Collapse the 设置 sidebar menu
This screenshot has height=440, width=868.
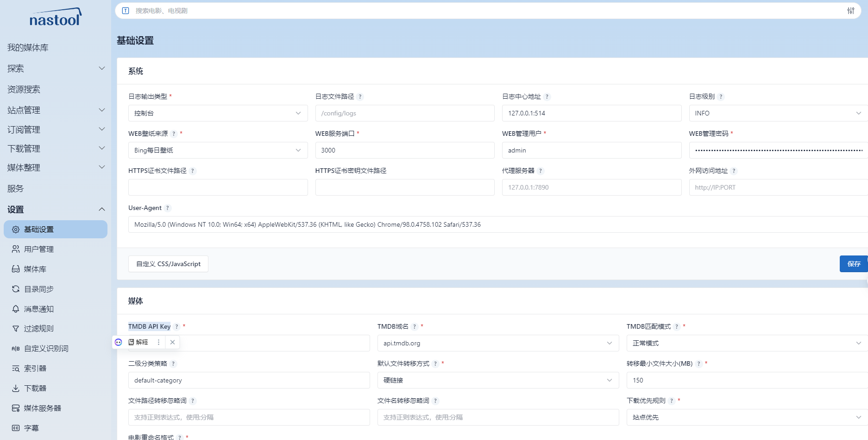pyautogui.click(x=56, y=210)
